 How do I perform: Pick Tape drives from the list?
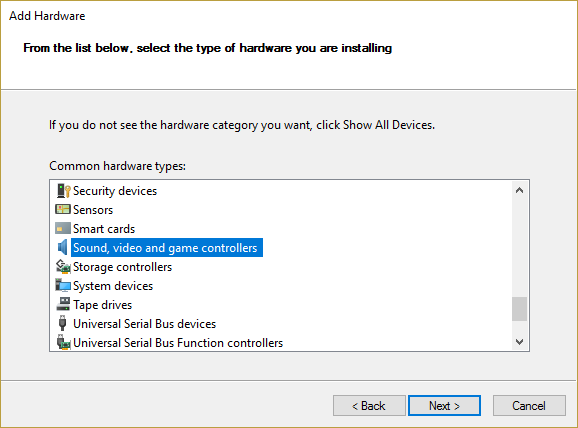point(102,305)
